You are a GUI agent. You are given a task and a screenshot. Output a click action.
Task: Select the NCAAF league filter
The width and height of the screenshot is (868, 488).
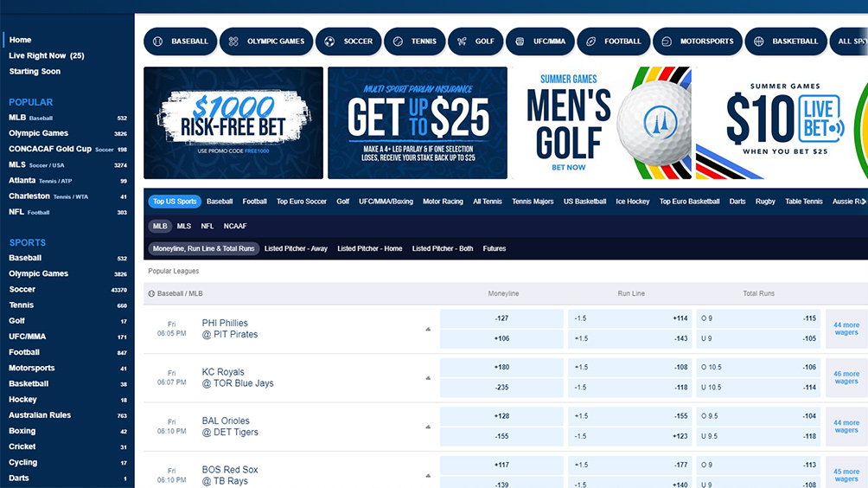coord(235,226)
